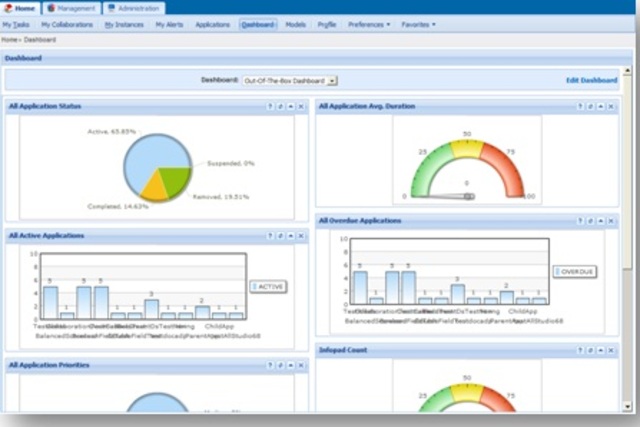The height and width of the screenshot is (427, 640).
Task: Collapse the Infopad Count panel
Action: (601, 350)
